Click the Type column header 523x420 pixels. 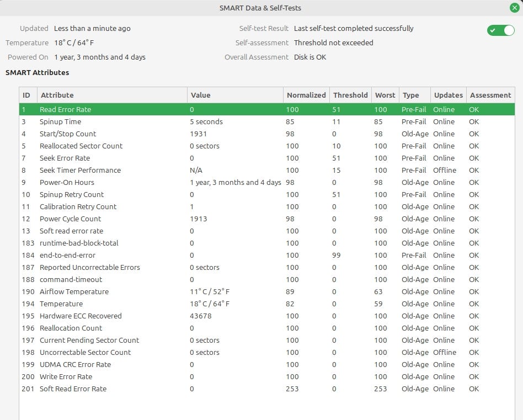coord(415,95)
